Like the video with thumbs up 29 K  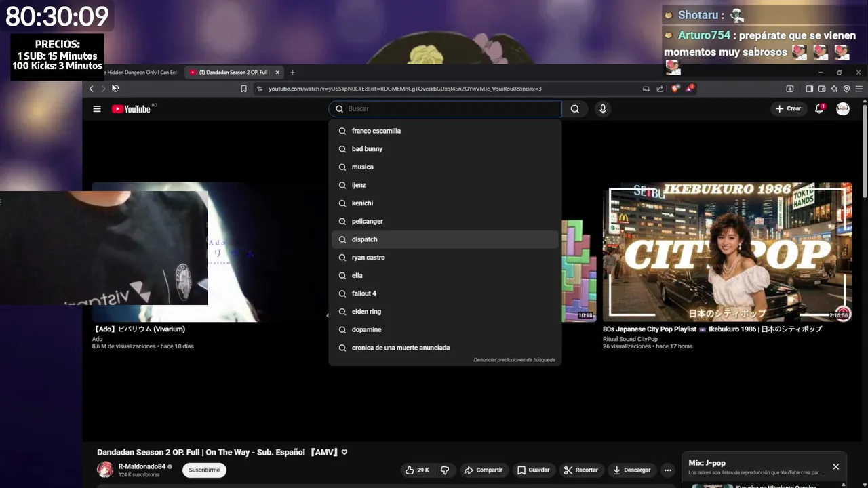[416, 470]
